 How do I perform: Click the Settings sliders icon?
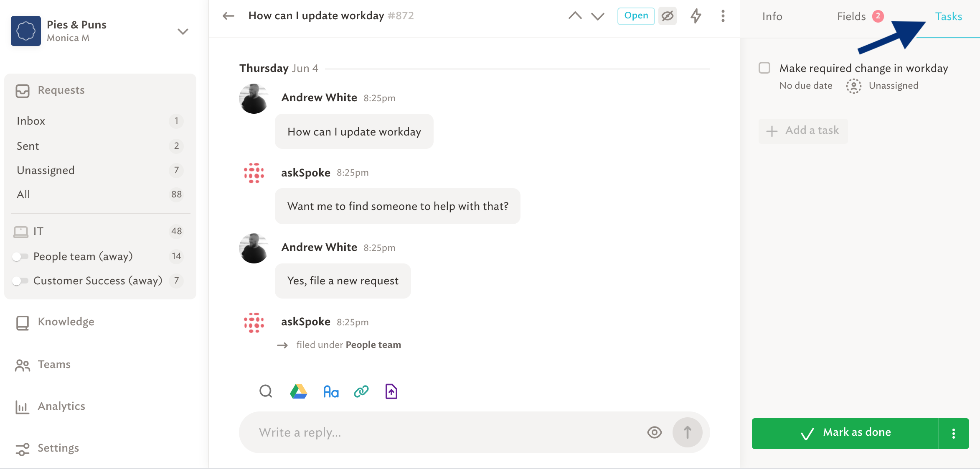click(23, 449)
